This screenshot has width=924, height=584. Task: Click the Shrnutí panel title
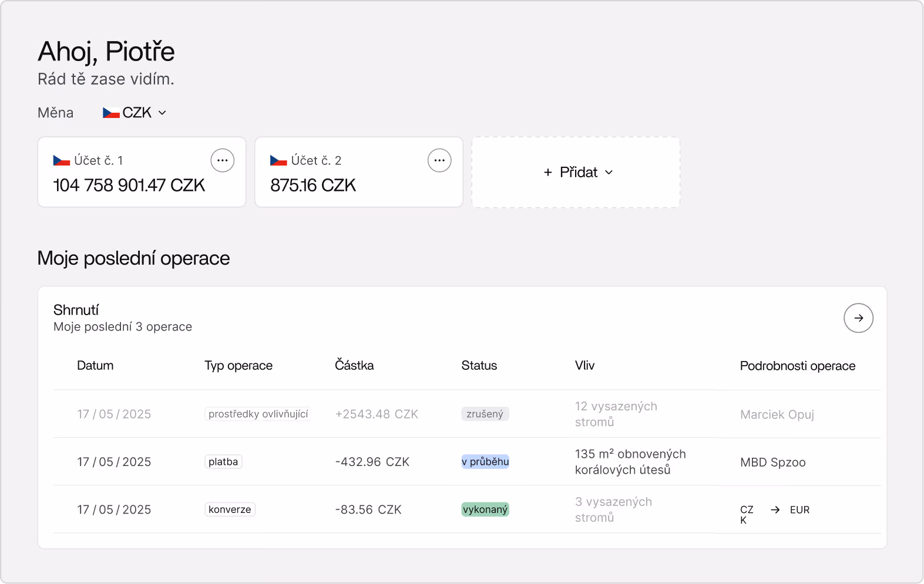pyautogui.click(x=76, y=310)
